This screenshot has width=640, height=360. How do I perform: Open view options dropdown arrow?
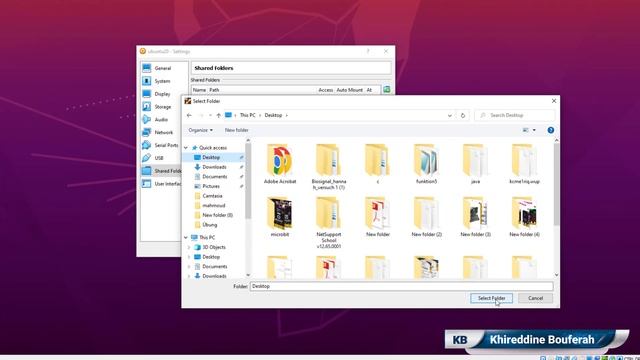[x=534, y=130]
